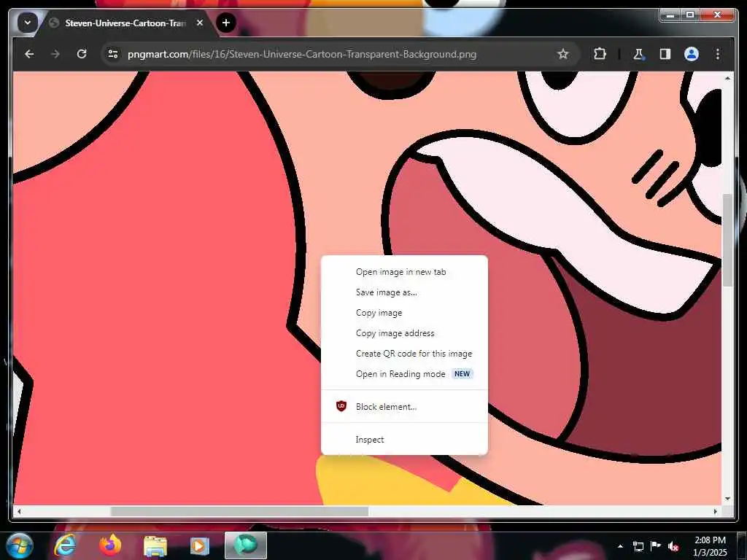The height and width of the screenshot is (560, 747).
Task: Choose Create QR code for this image
Action: point(404,354)
